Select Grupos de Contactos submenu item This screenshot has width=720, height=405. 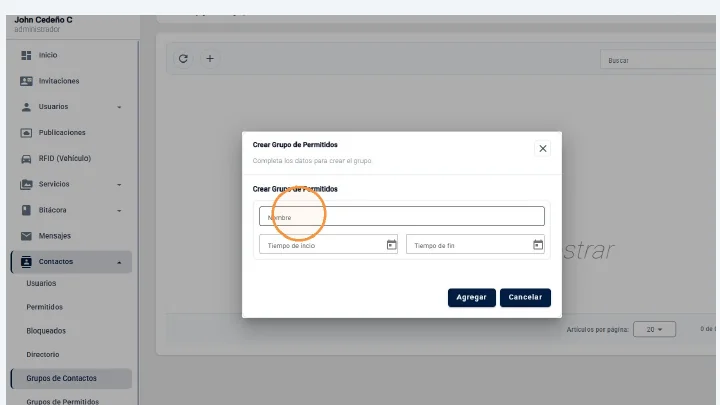click(71, 378)
